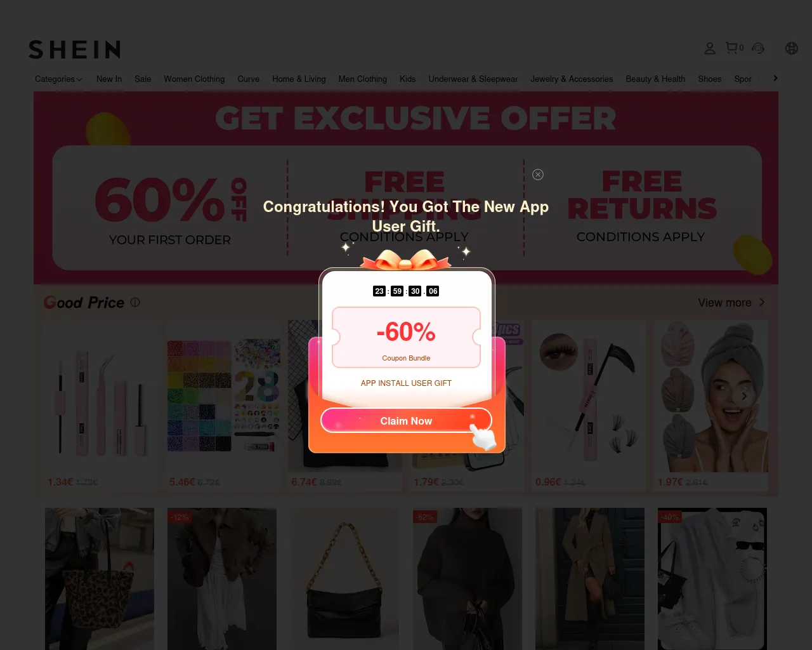Open the Women Clothing menu
Viewport: 812px width, 650px height.
(x=194, y=79)
